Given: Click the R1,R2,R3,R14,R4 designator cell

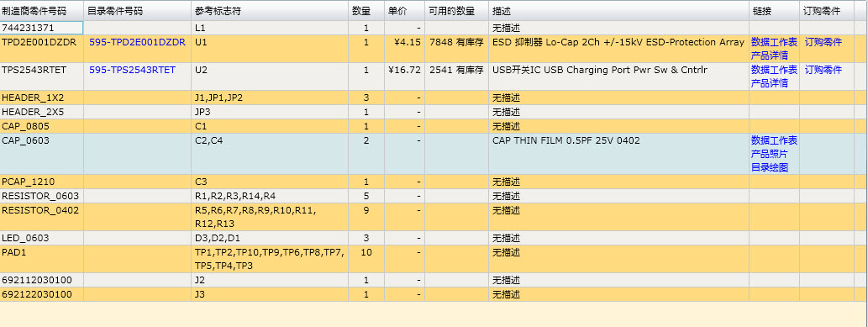Looking at the screenshot, I should (270, 196).
